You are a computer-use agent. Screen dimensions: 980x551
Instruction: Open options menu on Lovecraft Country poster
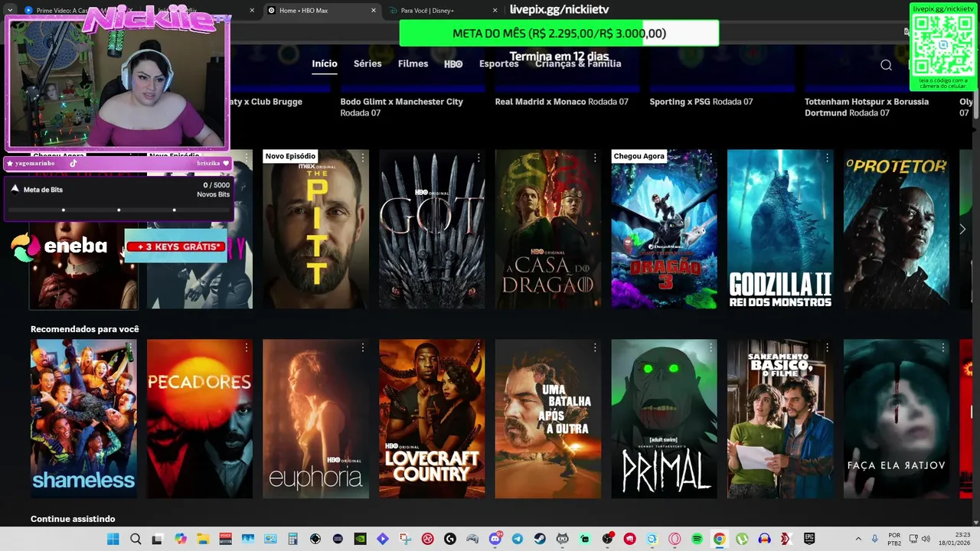coord(479,347)
